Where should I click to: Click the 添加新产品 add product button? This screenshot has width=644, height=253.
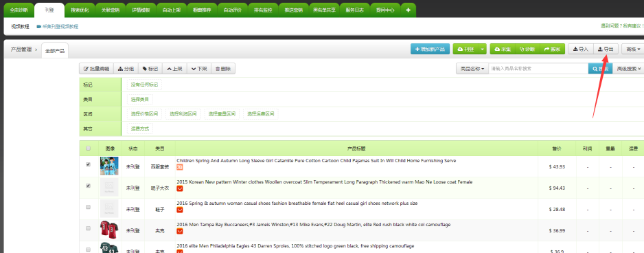[430, 49]
